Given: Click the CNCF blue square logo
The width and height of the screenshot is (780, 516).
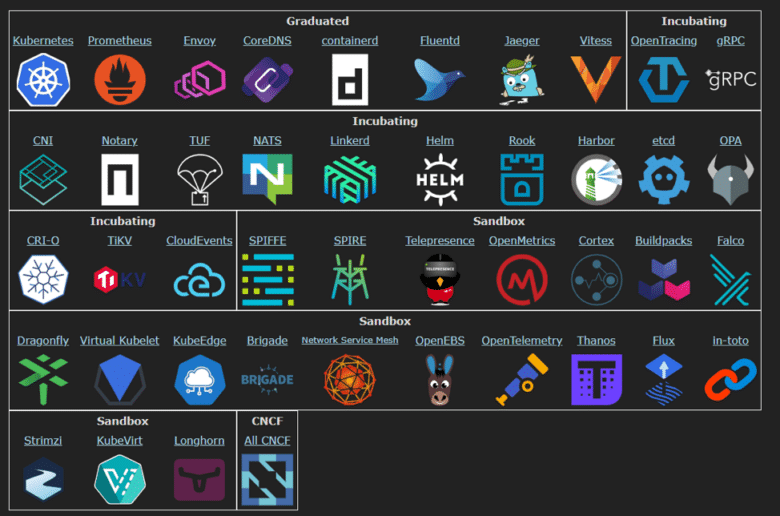Looking at the screenshot, I should (267, 480).
